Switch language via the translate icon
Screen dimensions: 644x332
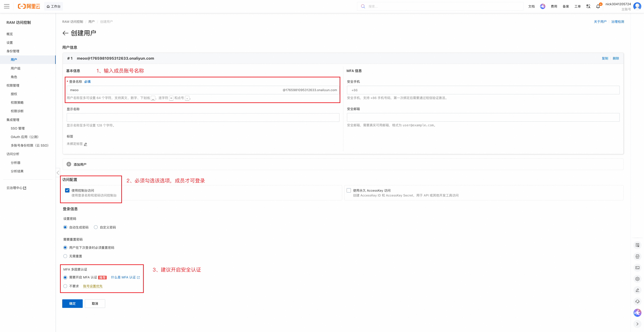588,6
